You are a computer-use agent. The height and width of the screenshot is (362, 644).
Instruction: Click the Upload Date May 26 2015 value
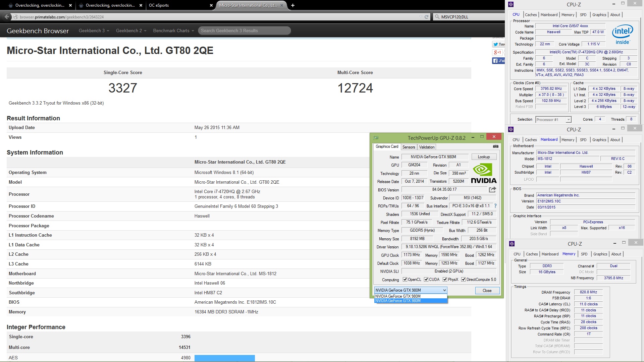[x=217, y=127]
